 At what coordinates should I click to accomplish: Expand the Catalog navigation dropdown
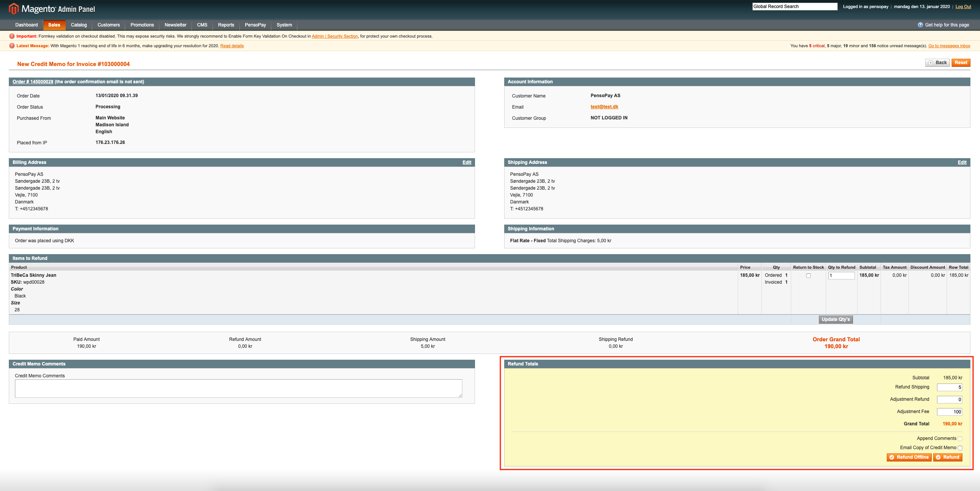(78, 25)
